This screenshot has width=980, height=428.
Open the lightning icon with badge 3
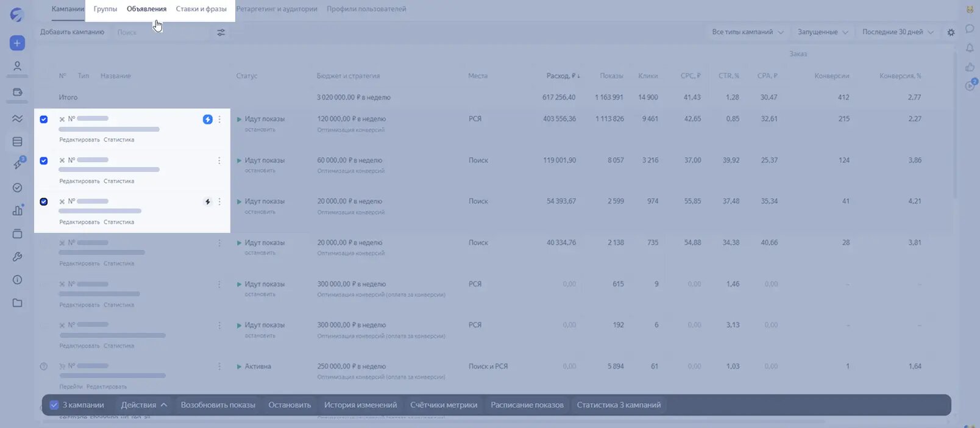[18, 164]
